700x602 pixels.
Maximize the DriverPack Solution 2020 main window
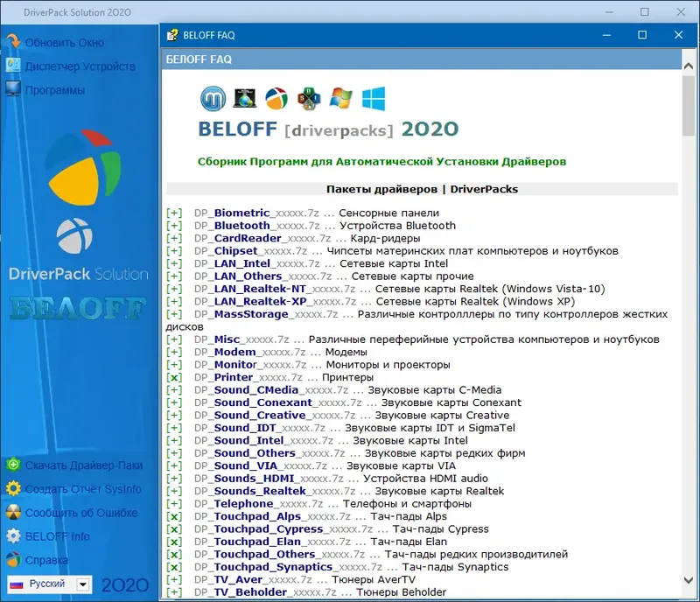point(644,11)
